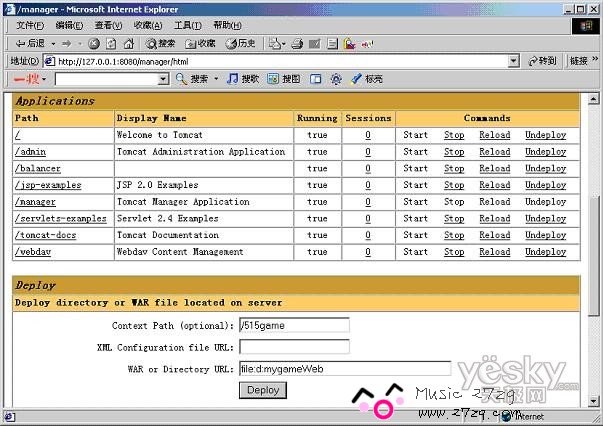603x426 pixels.
Task: Open the /tomcat-docs path link
Action: [x=45, y=235]
